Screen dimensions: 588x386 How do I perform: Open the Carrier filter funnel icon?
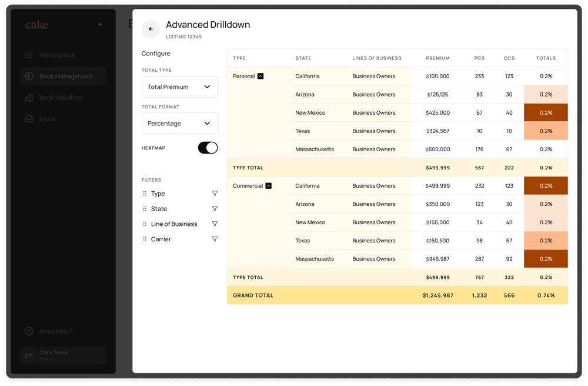(215, 239)
